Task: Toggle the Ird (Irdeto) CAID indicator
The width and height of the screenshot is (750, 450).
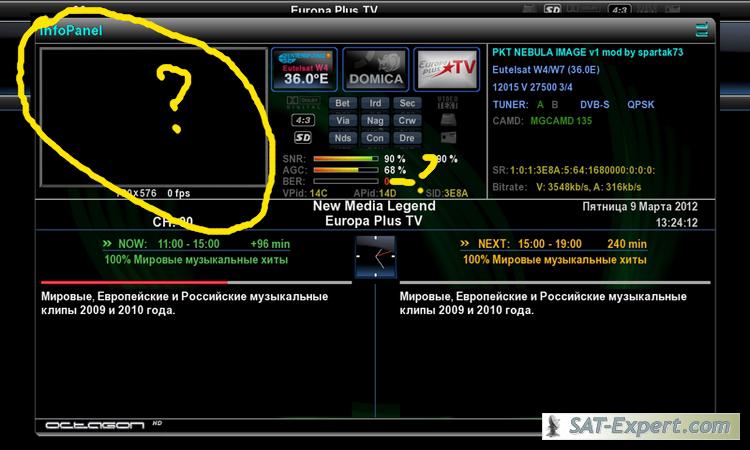Action: pos(375,103)
